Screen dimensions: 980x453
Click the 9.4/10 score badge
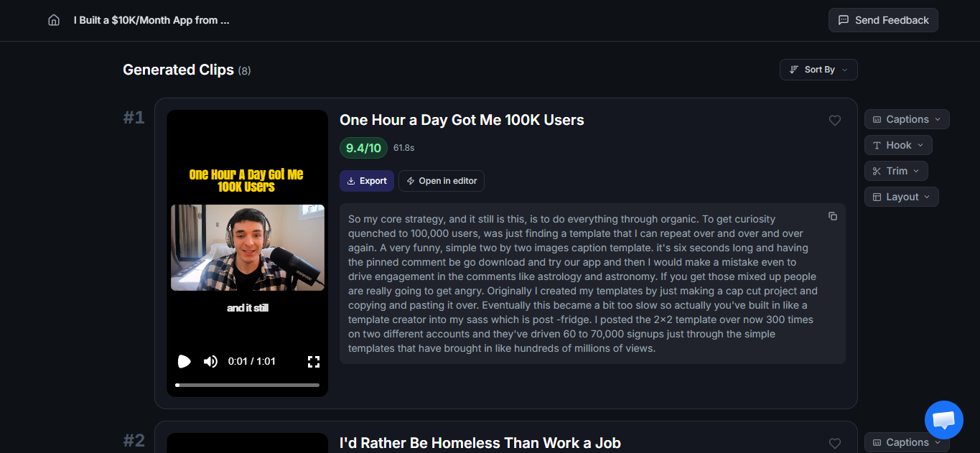363,148
